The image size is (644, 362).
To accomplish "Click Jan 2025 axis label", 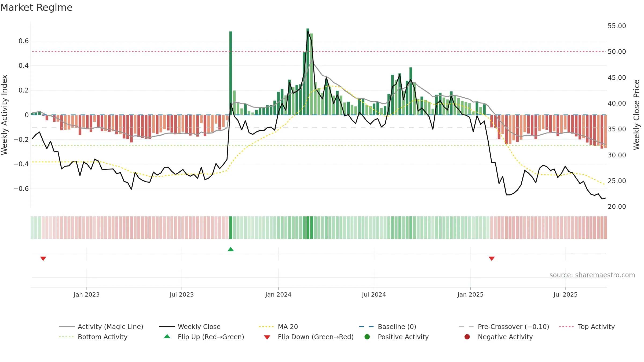I will tap(470, 295).
